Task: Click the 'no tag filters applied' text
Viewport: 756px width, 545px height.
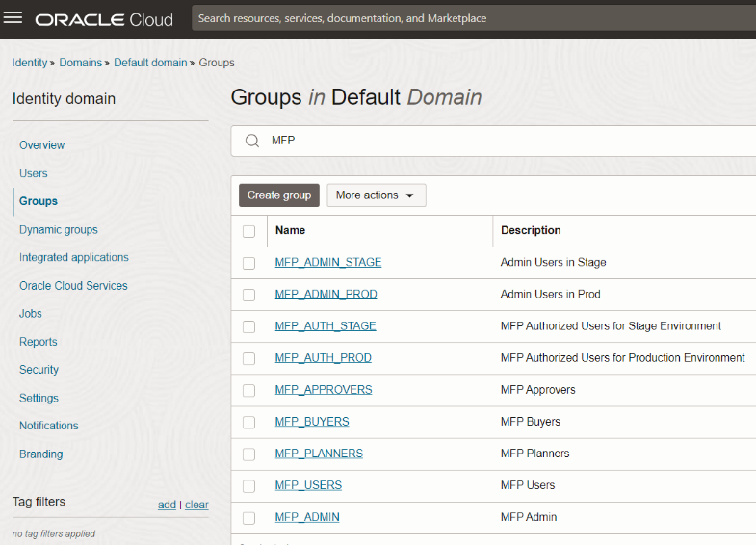Action: [54, 533]
